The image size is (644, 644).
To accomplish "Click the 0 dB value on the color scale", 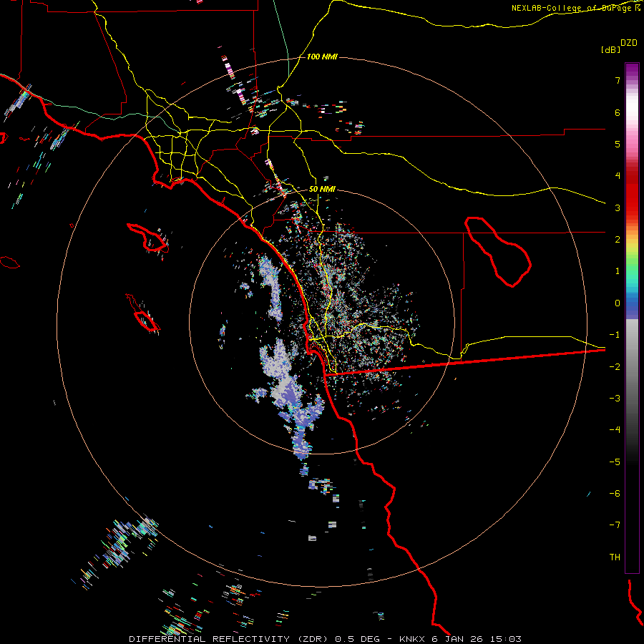I will tap(618, 303).
